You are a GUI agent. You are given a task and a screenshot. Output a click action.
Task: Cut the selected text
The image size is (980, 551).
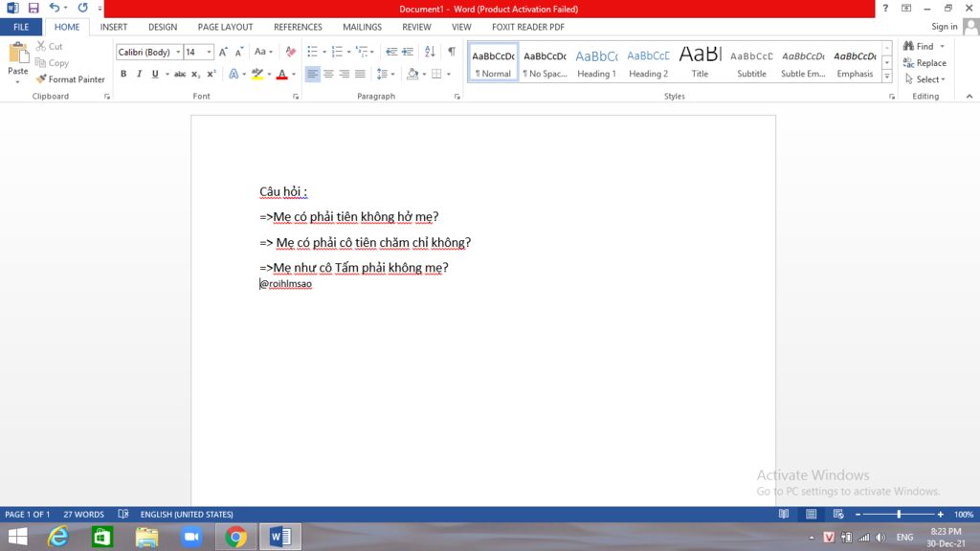tap(50, 46)
